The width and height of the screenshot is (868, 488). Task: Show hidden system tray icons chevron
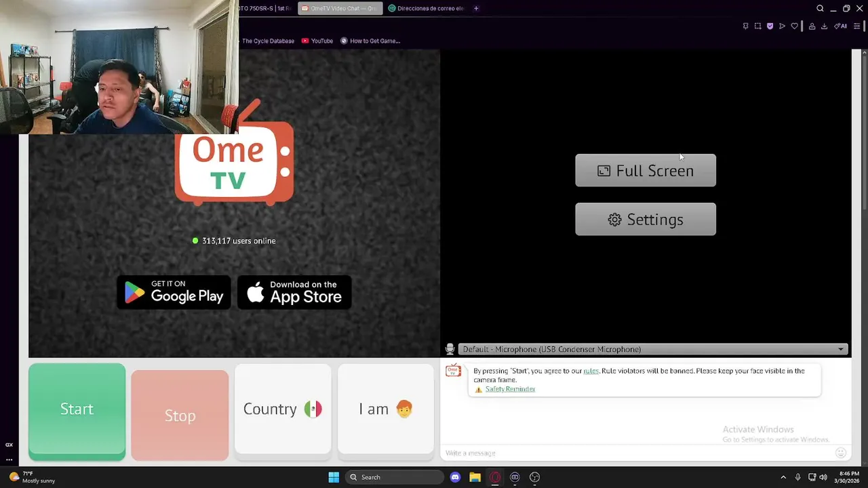tap(783, 477)
